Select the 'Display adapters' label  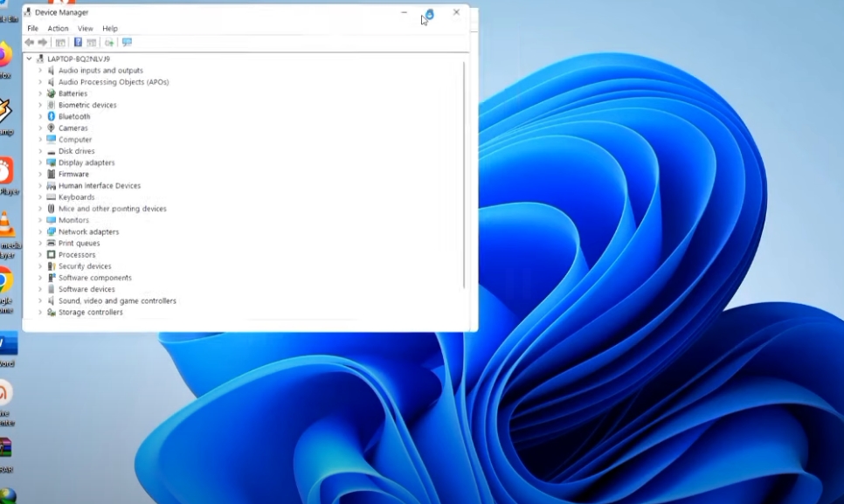pos(86,162)
